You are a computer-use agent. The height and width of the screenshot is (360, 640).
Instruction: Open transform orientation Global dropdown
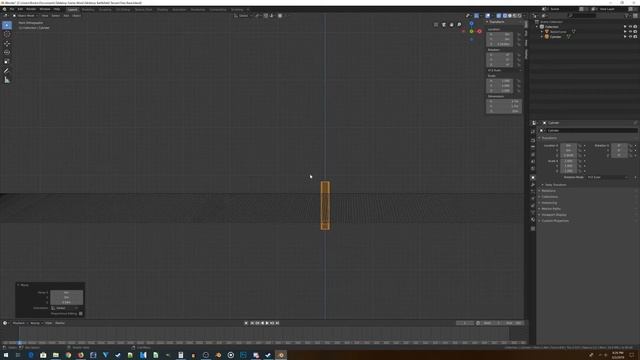click(x=243, y=16)
